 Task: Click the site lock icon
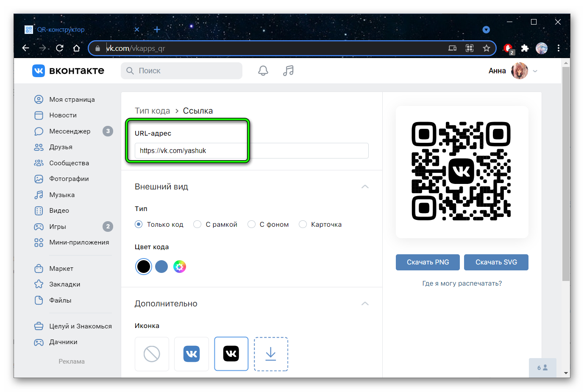click(97, 48)
